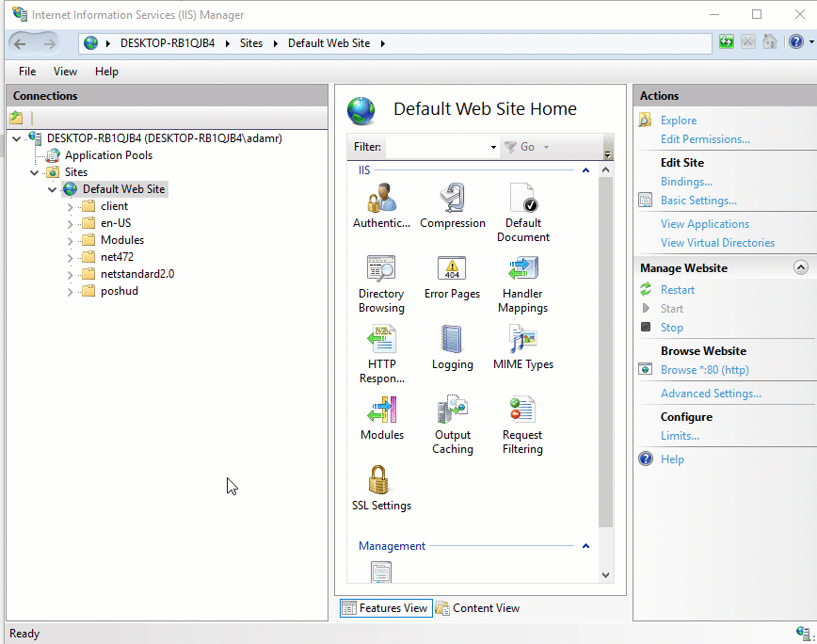Open the Limits configuration link
Viewport: 817px width, 644px height.
(x=680, y=436)
